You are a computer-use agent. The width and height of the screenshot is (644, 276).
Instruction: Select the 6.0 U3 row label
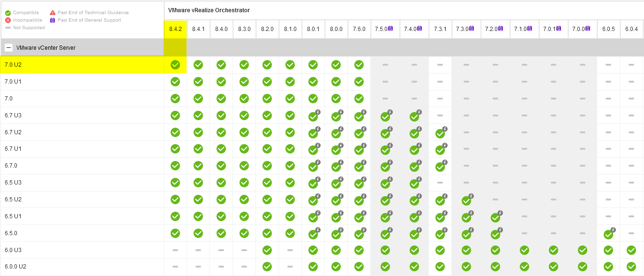click(13, 250)
